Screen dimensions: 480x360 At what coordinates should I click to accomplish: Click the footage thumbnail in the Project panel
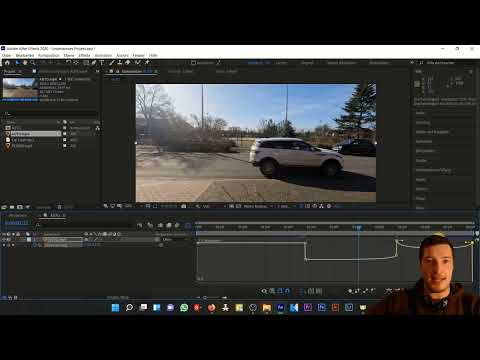[20, 88]
